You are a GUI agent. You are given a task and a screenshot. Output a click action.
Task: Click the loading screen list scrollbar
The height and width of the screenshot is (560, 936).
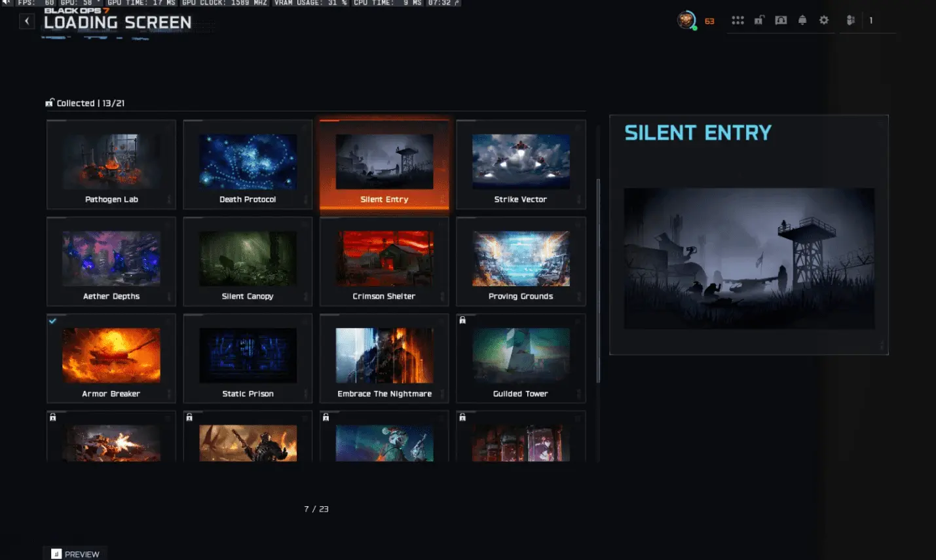tap(598, 280)
